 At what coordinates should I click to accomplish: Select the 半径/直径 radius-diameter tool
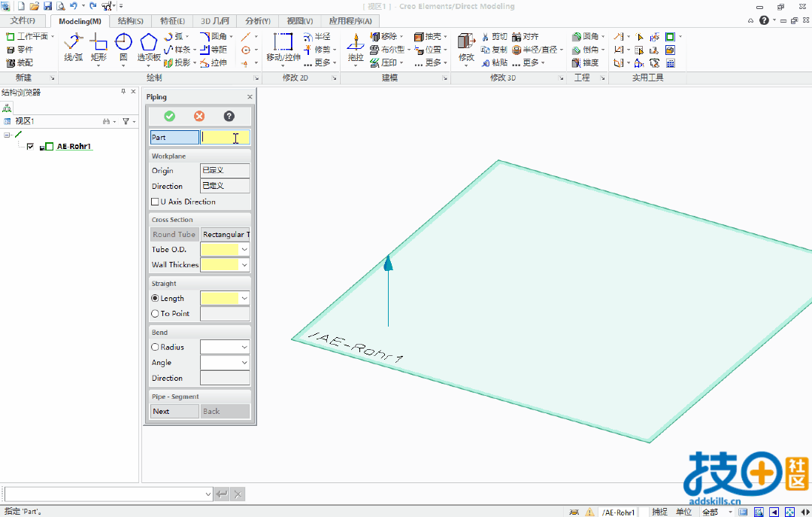point(535,50)
